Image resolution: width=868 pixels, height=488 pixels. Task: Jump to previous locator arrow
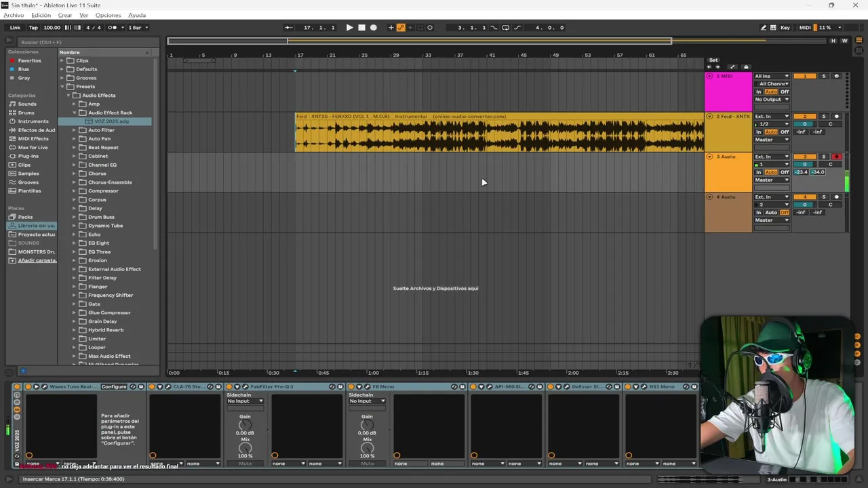tap(709, 66)
